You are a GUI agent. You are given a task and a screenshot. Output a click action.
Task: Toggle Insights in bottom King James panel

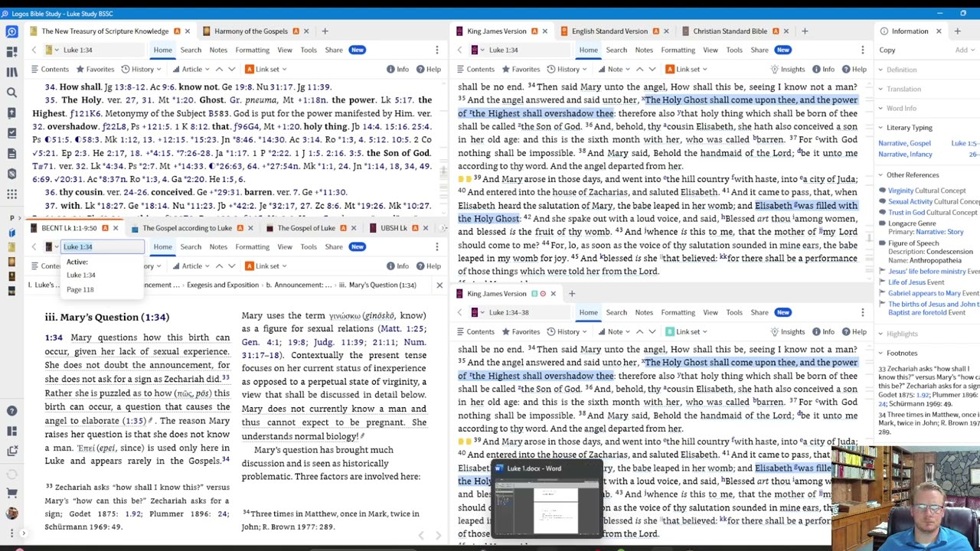(788, 331)
